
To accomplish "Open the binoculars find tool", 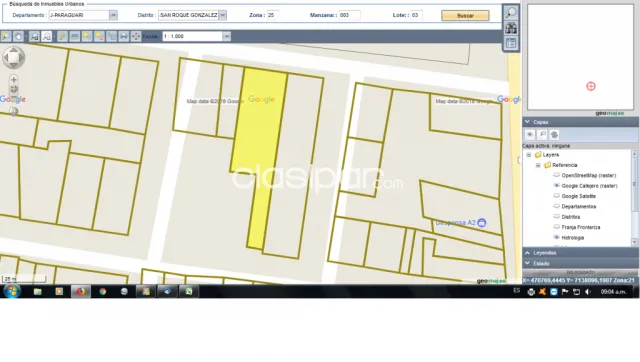I will (x=511, y=28).
